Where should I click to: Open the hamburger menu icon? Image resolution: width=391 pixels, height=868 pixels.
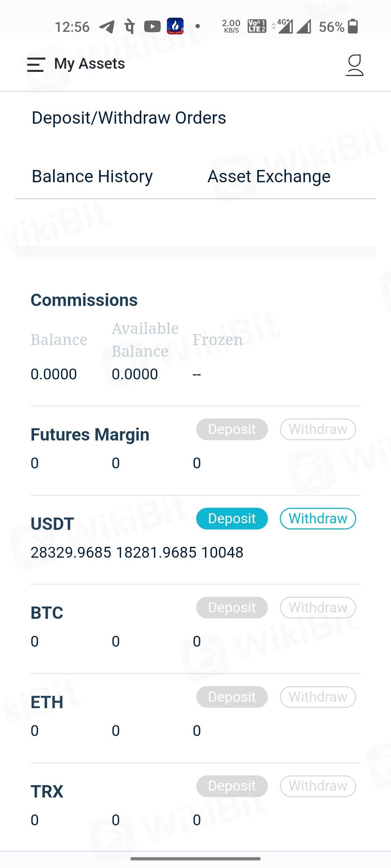click(x=36, y=65)
